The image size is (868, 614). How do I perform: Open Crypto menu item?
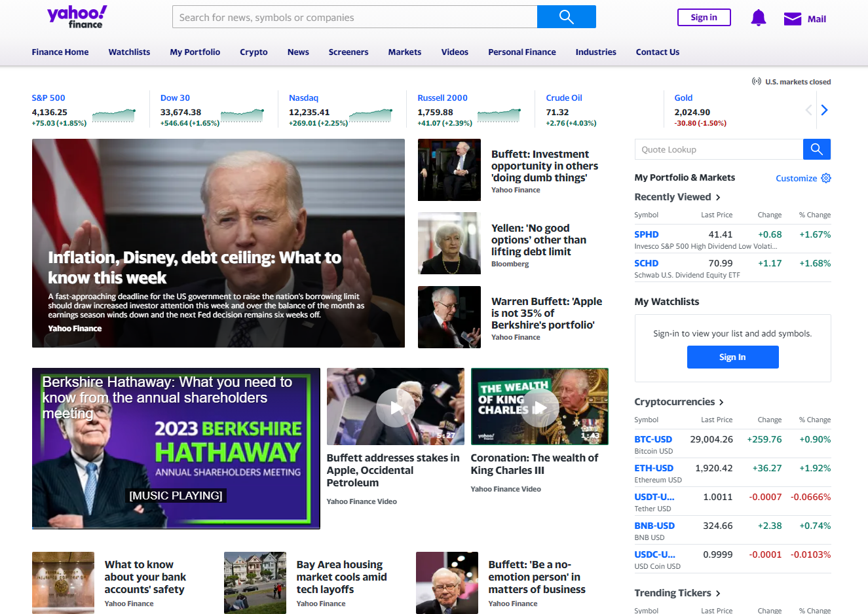click(x=254, y=52)
